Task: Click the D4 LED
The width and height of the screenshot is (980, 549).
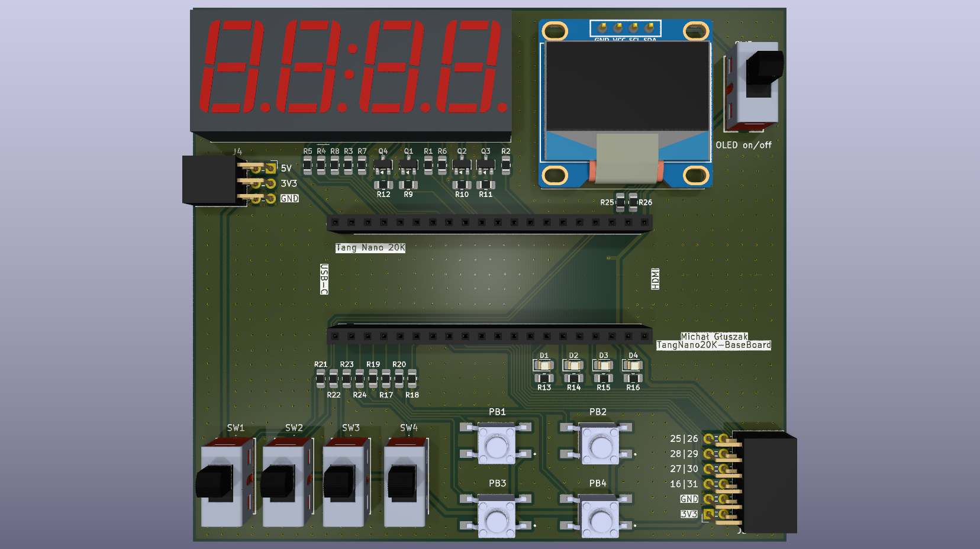Action: tap(633, 365)
